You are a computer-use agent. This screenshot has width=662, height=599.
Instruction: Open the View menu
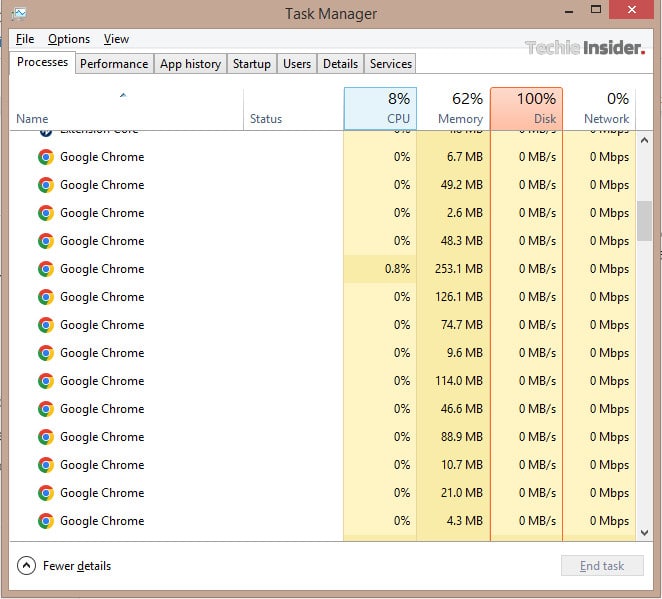[x=116, y=39]
